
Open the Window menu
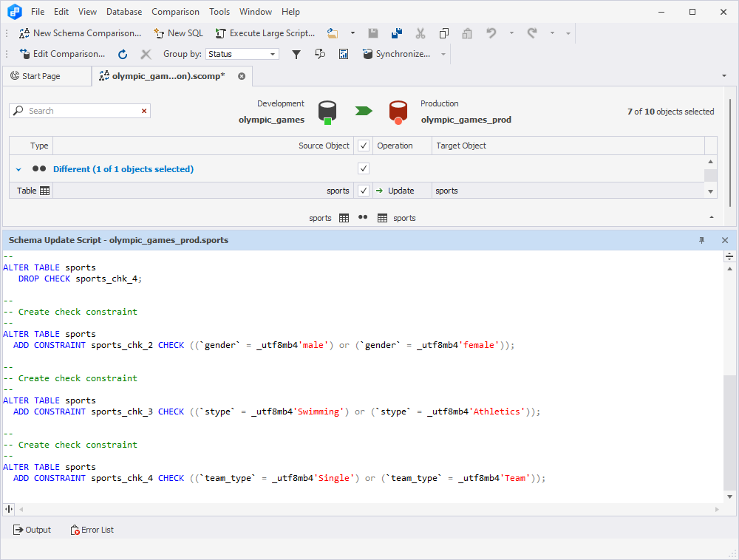pyautogui.click(x=256, y=12)
